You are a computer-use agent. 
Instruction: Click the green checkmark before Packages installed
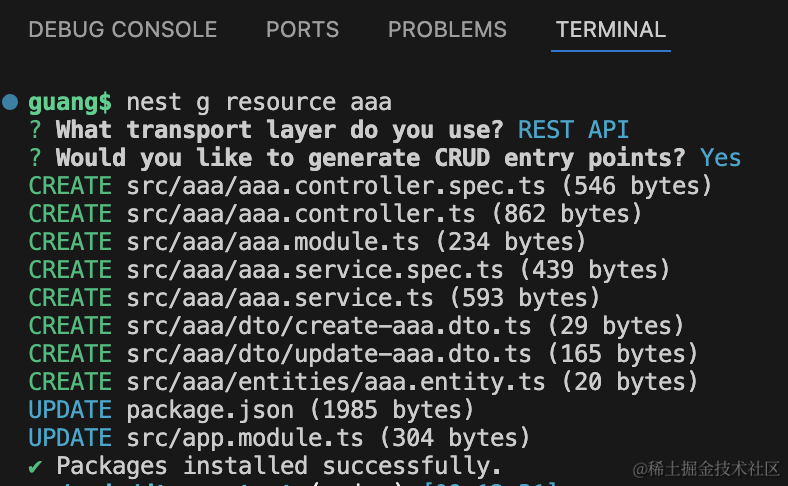point(37,466)
